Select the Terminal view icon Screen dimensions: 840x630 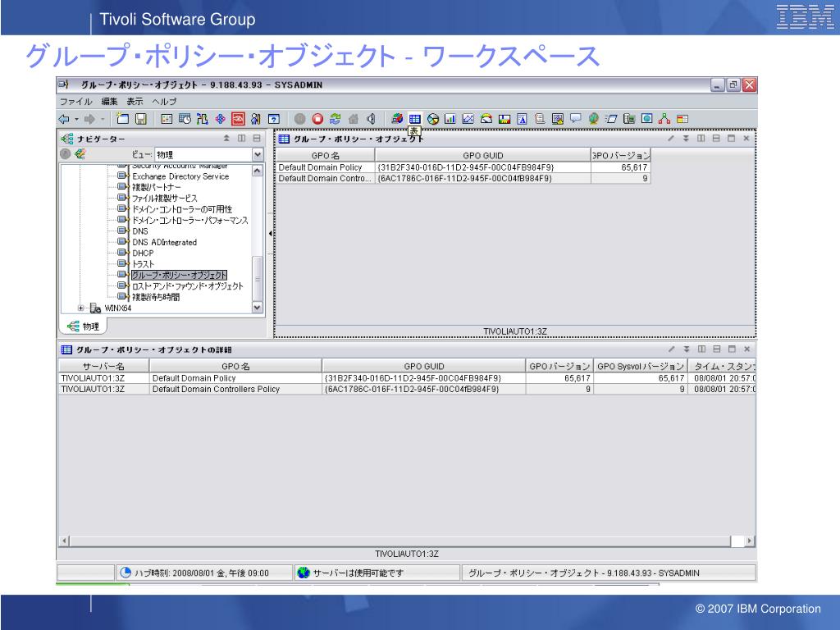tap(629, 119)
